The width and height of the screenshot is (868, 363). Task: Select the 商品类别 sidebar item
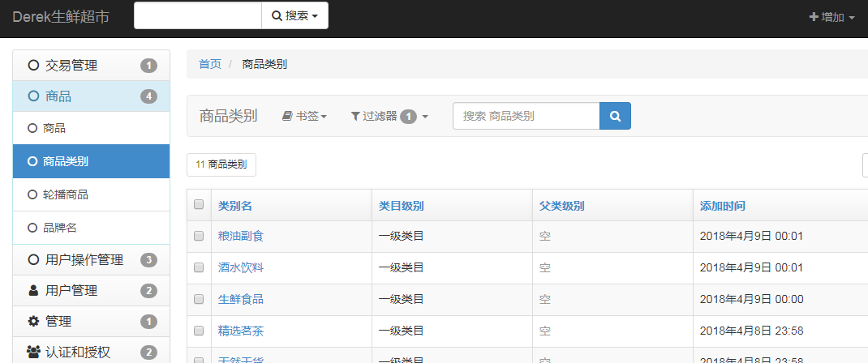click(92, 161)
